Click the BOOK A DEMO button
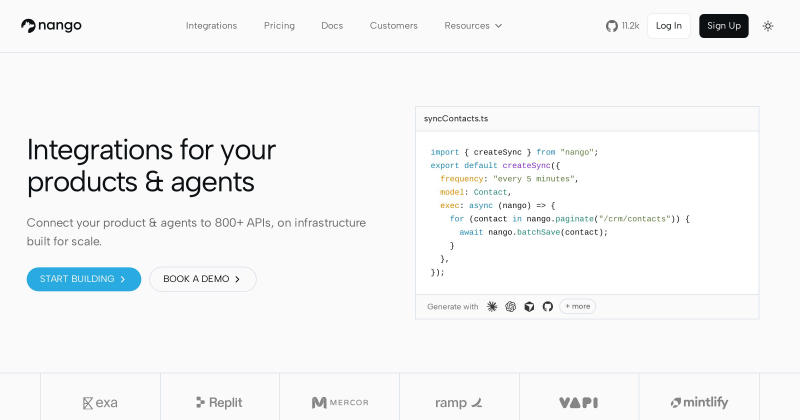Viewport: 800px width, 420px height. pos(203,279)
